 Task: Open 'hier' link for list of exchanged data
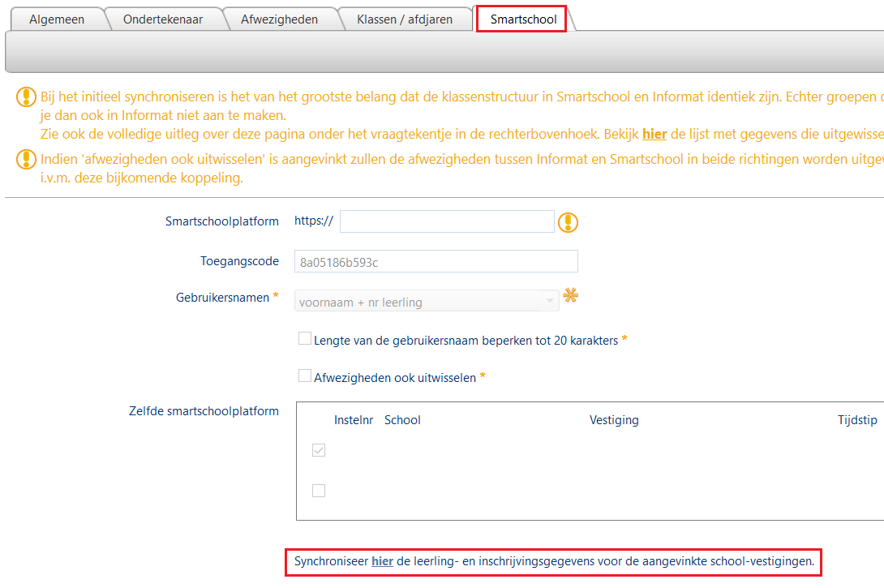click(654, 134)
